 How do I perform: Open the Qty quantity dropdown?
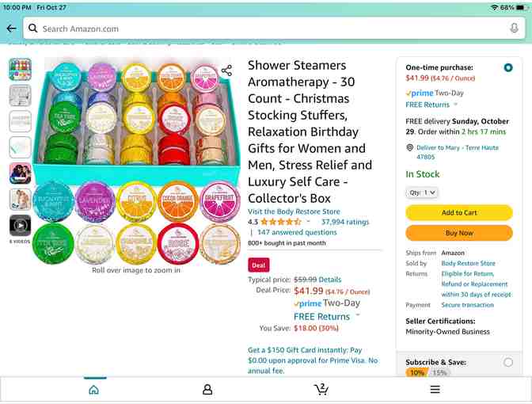tap(421, 192)
